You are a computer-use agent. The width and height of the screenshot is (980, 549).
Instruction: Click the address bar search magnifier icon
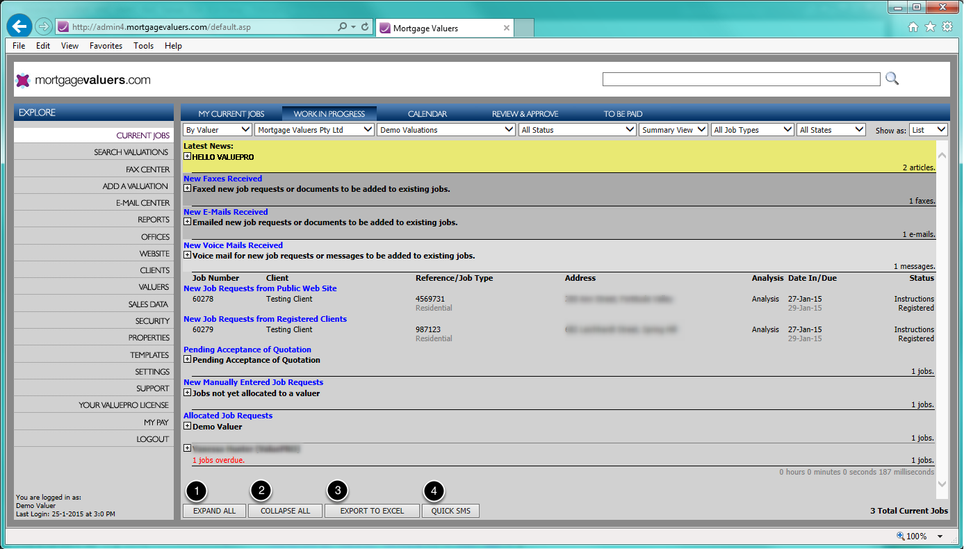pyautogui.click(x=342, y=27)
